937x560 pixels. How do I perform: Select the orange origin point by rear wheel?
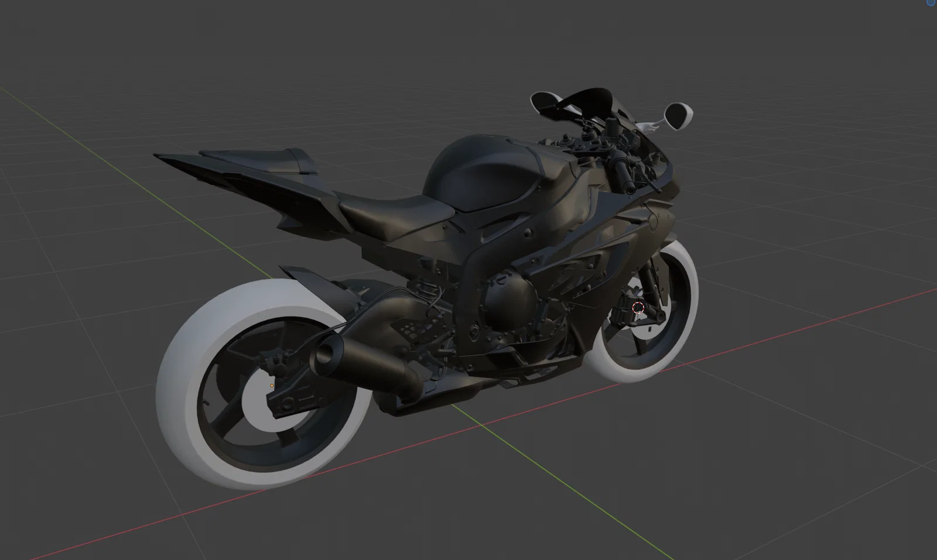[x=272, y=386]
